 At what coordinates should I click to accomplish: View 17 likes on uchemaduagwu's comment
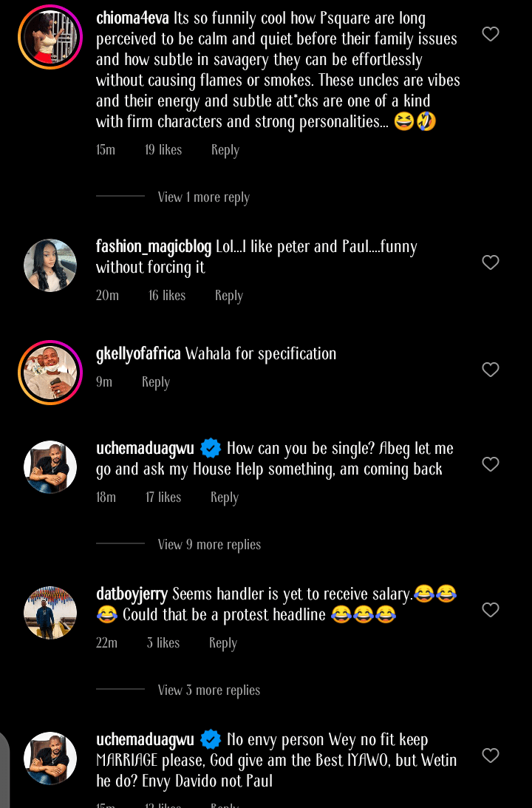(x=163, y=498)
